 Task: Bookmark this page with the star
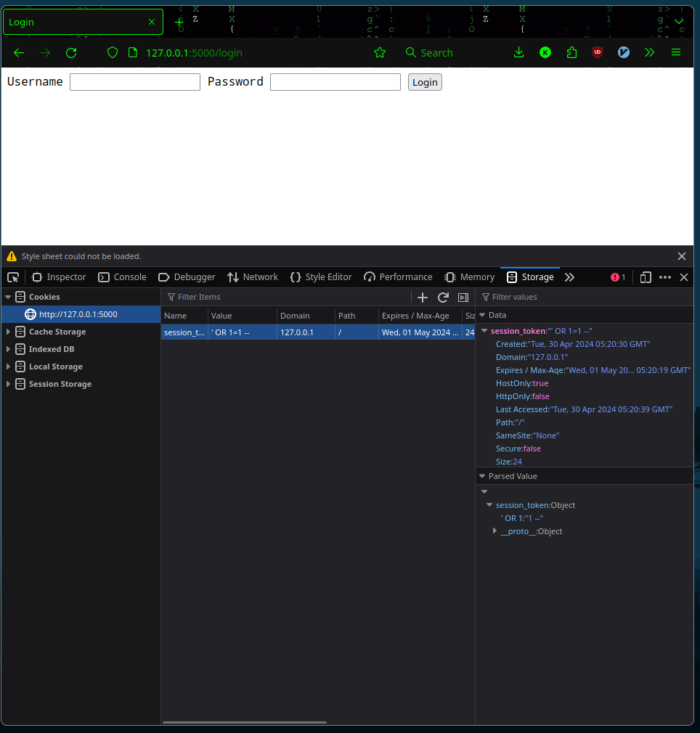[x=380, y=53]
